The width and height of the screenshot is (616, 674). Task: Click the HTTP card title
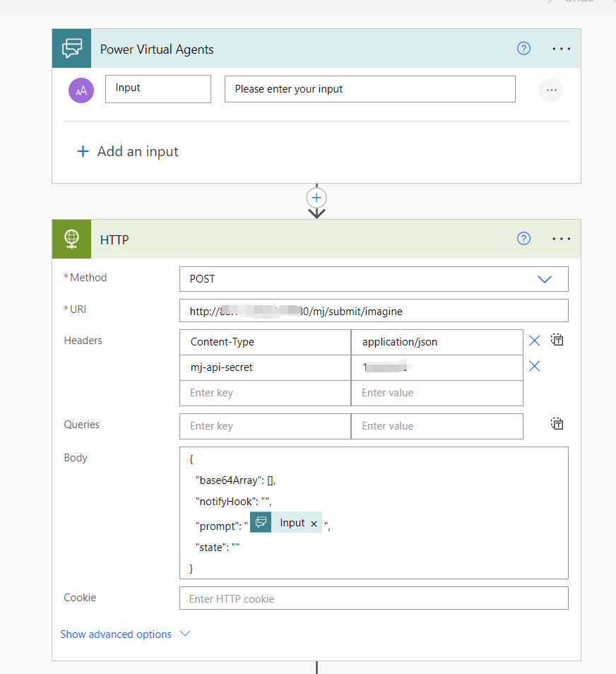[114, 240]
